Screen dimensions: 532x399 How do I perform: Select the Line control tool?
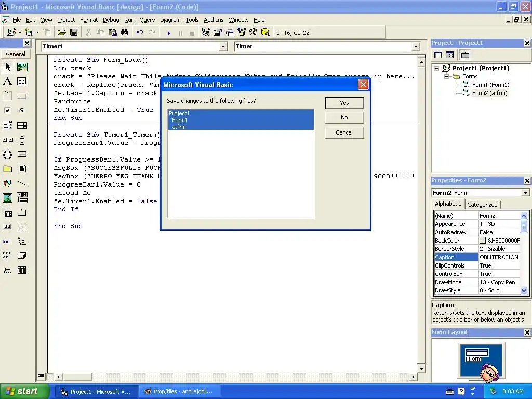click(22, 183)
